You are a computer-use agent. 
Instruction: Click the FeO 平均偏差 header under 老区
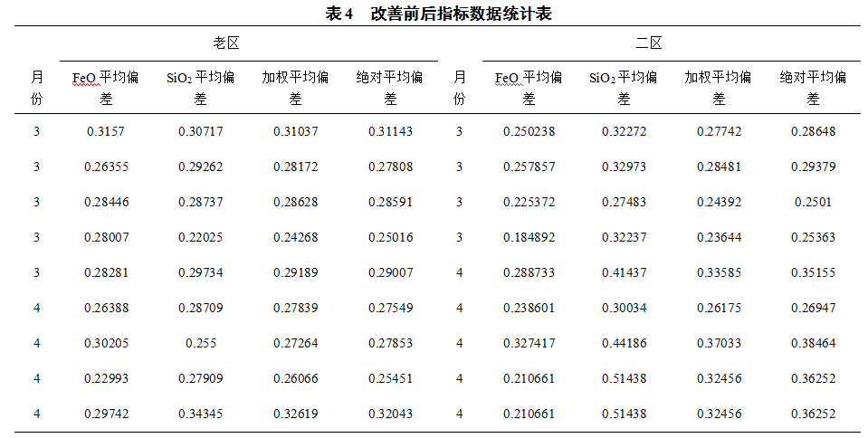click(x=106, y=88)
